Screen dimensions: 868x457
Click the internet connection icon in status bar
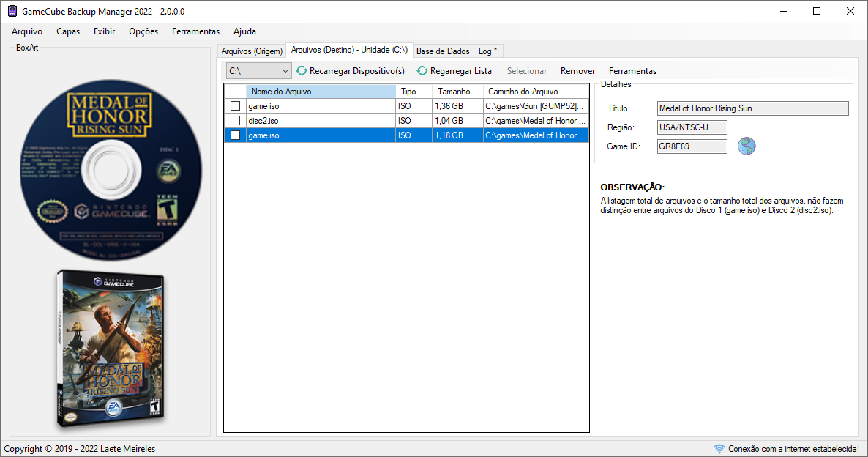pyautogui.click(x=719, y=449)
